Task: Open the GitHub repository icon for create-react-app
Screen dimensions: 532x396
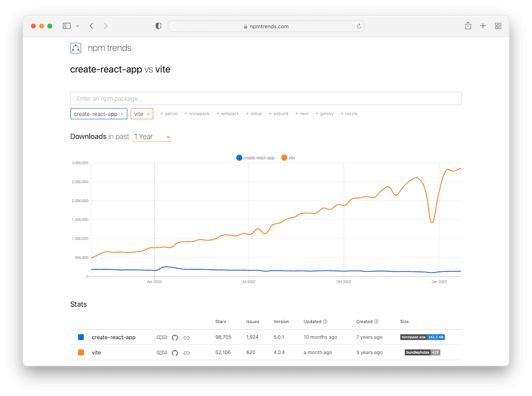Action: 175,337
